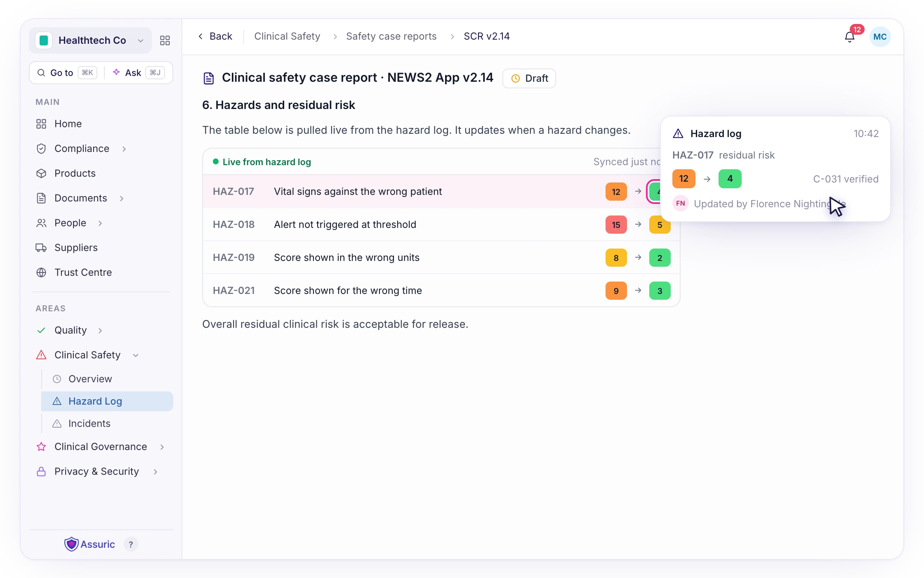The width and height of the screenshot is (924, 578).
Task: Expand the Compliance section chevron
Action: point(124,149)
